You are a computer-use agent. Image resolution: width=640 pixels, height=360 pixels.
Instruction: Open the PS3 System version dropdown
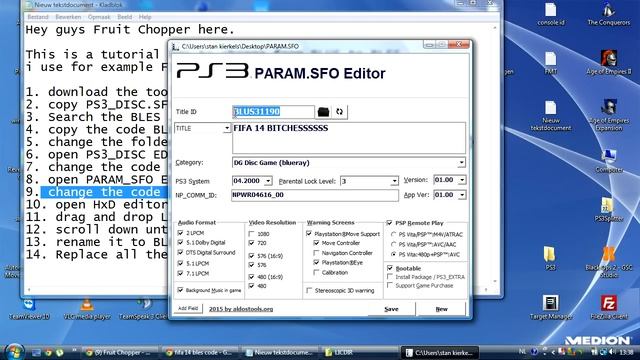pyautogui.click(x=268, y=181)
